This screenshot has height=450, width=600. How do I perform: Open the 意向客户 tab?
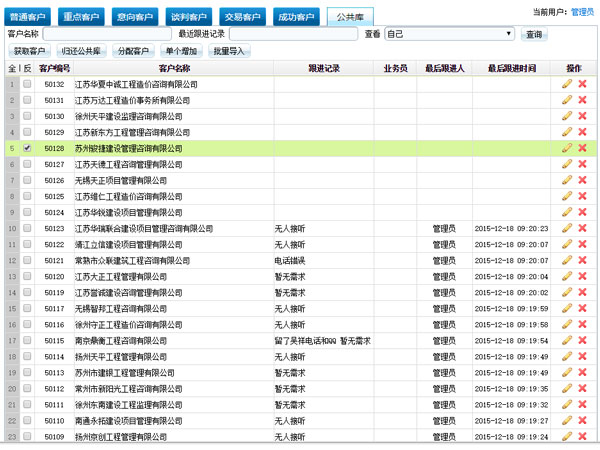pos(135,17)
